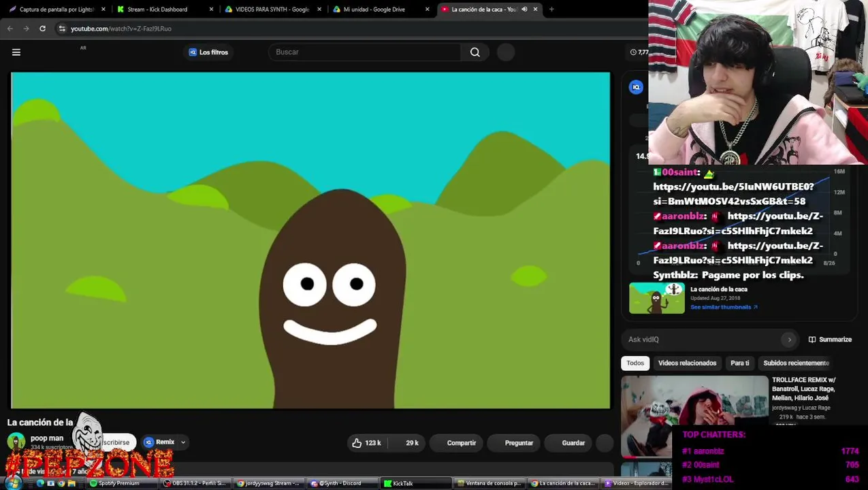Click the magnifier search button

click(x=475, y=52)
